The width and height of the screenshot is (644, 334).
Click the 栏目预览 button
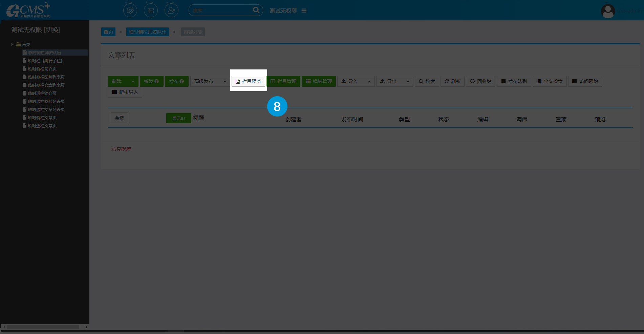pyautogui.click(x=249, y=81)
